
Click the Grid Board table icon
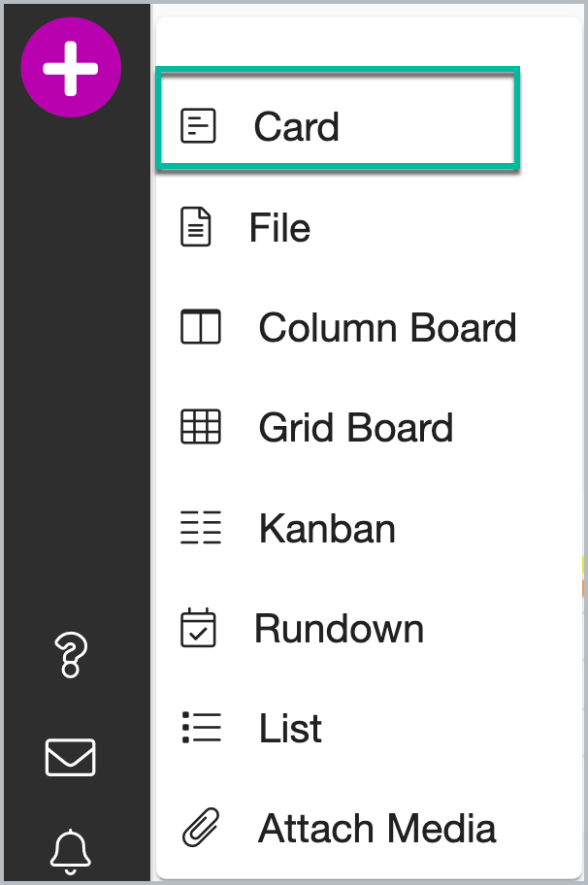click(200, 427)
